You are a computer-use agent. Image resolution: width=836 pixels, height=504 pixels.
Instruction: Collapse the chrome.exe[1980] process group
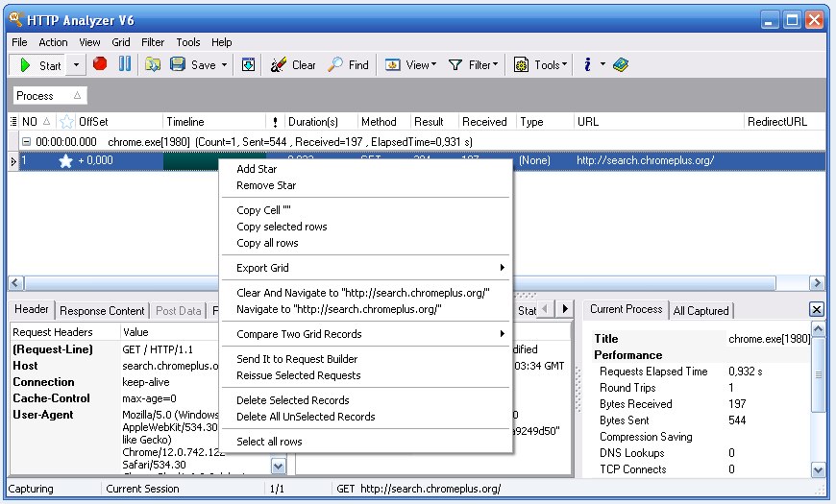pos(26,141)
